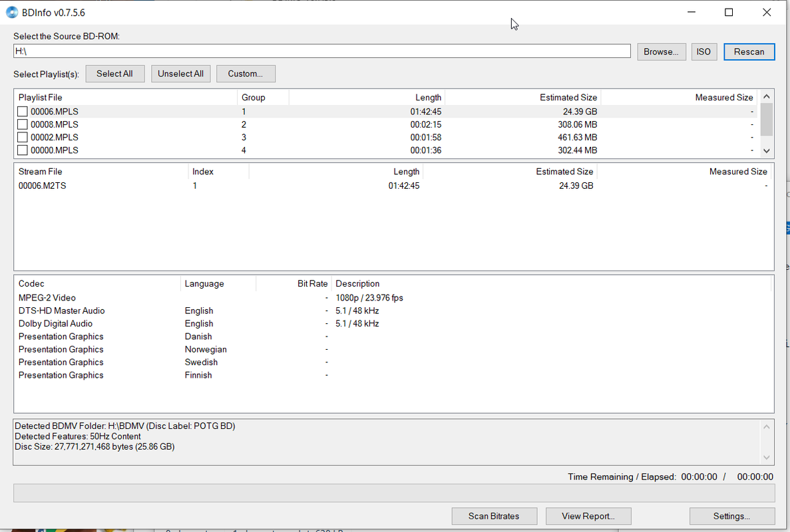The image size is (790, 532).
Task: Select the Norwegian Presentation Graphics row
Action: tap(393, 349)
